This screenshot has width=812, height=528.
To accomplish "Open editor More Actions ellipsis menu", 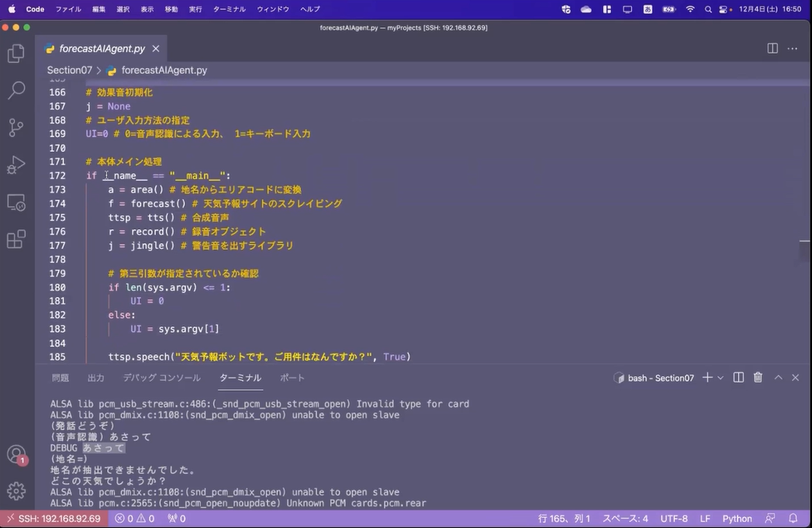I will [x=792, y=48].
